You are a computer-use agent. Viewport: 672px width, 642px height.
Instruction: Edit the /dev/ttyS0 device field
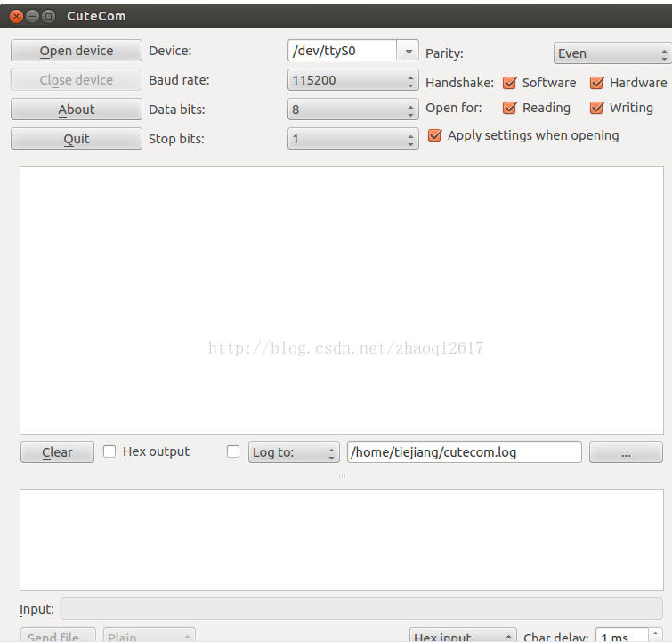point(342,51)
